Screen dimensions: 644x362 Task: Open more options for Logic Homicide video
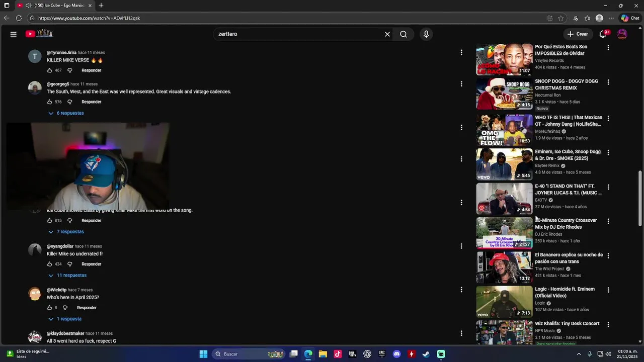(x=608, y=290)
